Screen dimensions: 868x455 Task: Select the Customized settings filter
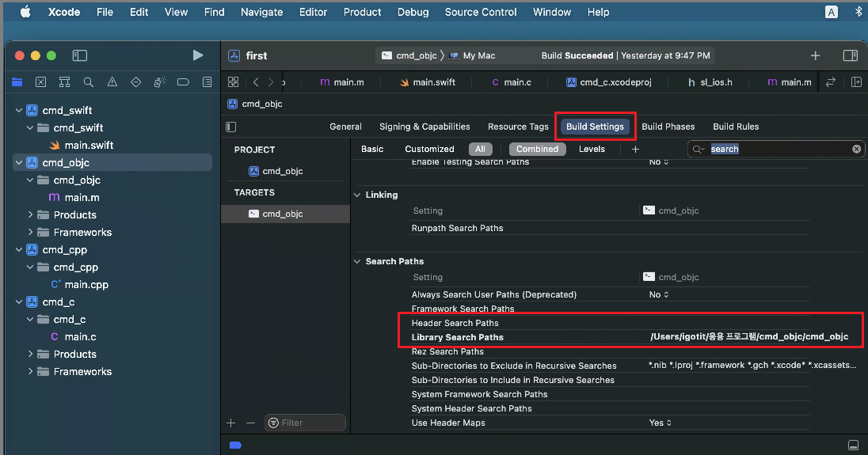429,150
